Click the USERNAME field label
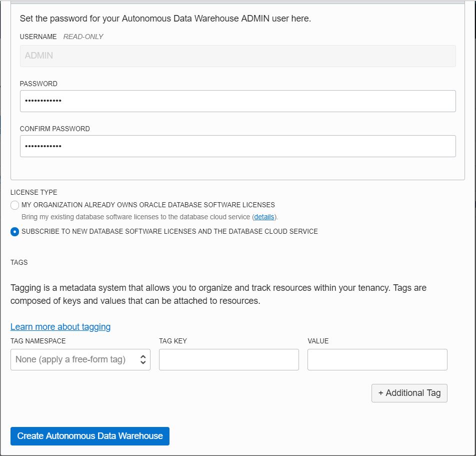 tap(38, 37)
